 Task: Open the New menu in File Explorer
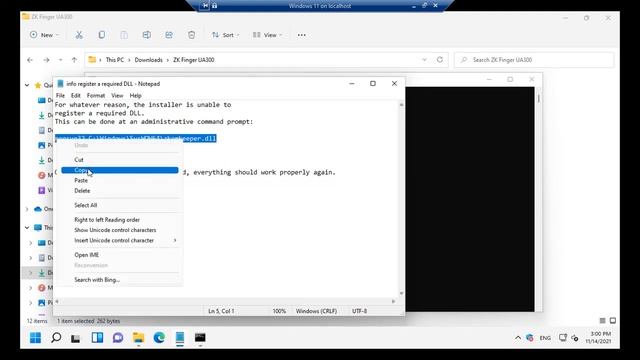coord(44,35)
